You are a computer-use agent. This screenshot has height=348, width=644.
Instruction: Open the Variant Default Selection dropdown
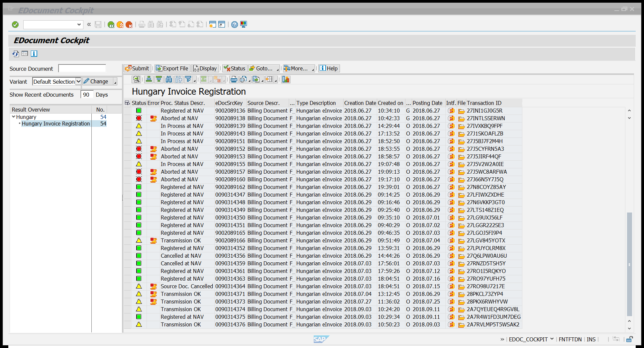tap(78, 82)
